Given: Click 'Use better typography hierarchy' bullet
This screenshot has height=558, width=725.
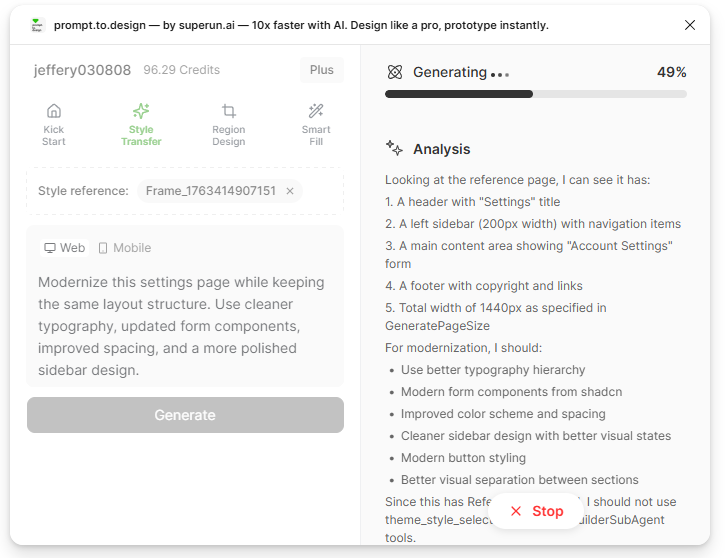Looking at the screenshot, I should pyautogui.click(x=493, y=370).
